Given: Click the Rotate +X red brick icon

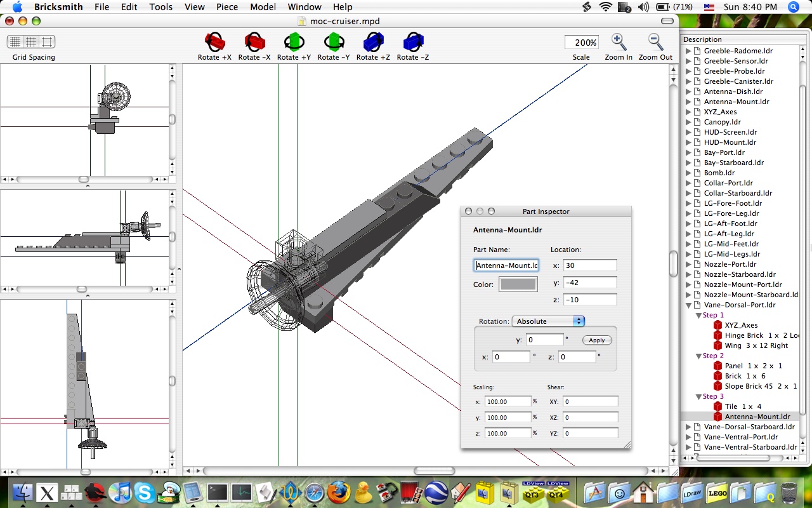Looking at the screenshot, I should tap(214, 43).
